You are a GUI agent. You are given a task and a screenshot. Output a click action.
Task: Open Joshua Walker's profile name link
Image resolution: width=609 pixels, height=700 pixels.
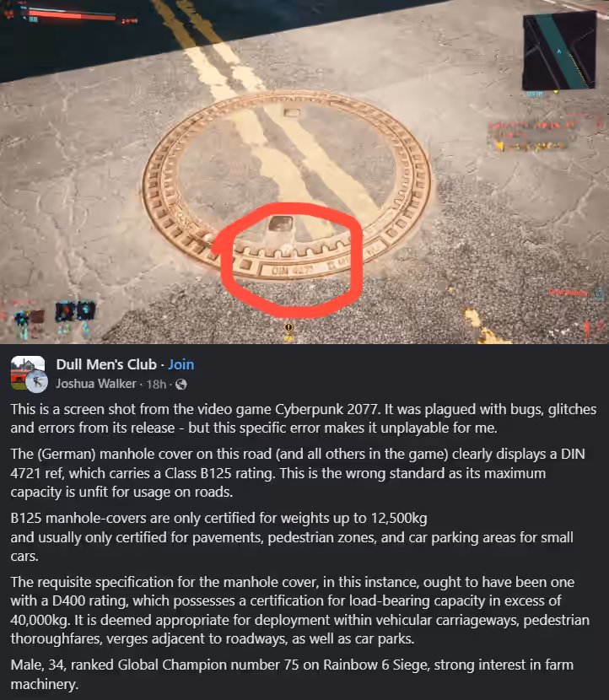click(x=96, y=384)
